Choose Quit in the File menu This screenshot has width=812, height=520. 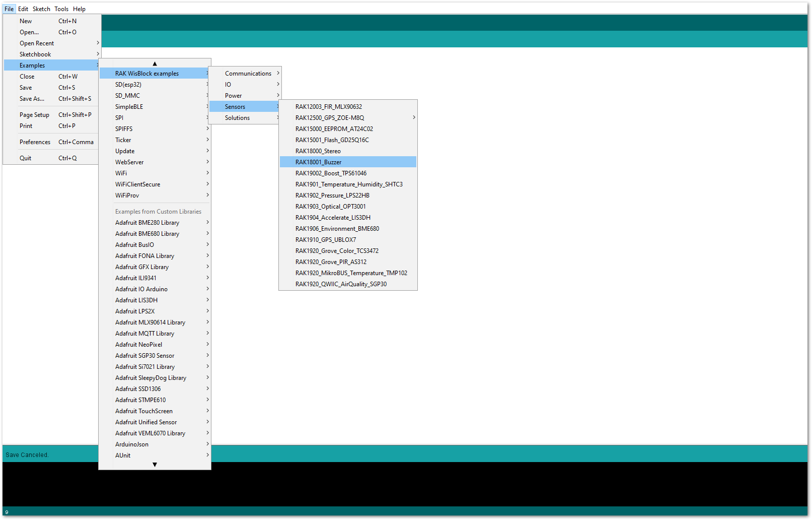click(x=51, y=158)
